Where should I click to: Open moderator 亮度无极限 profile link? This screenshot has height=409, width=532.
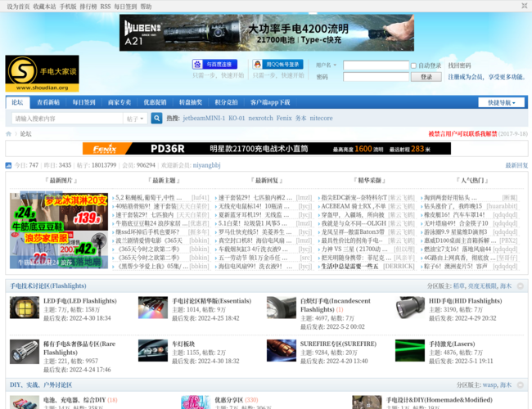(x=482, y=286)
